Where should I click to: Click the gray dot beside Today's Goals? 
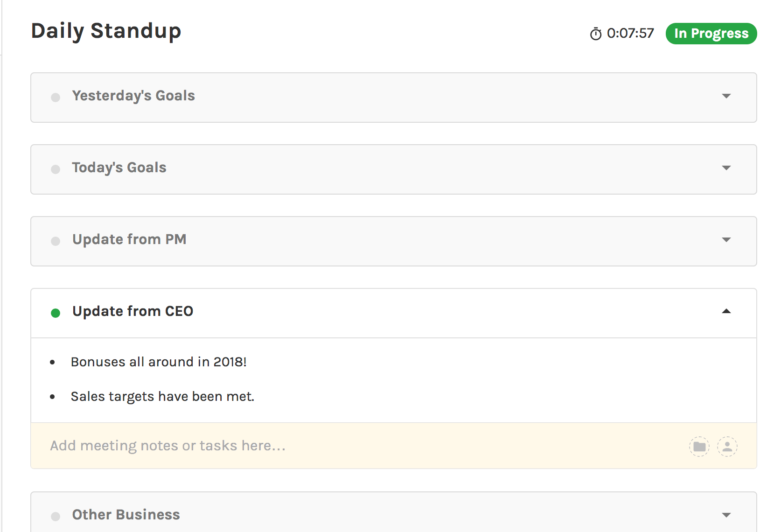click(56, 169)
